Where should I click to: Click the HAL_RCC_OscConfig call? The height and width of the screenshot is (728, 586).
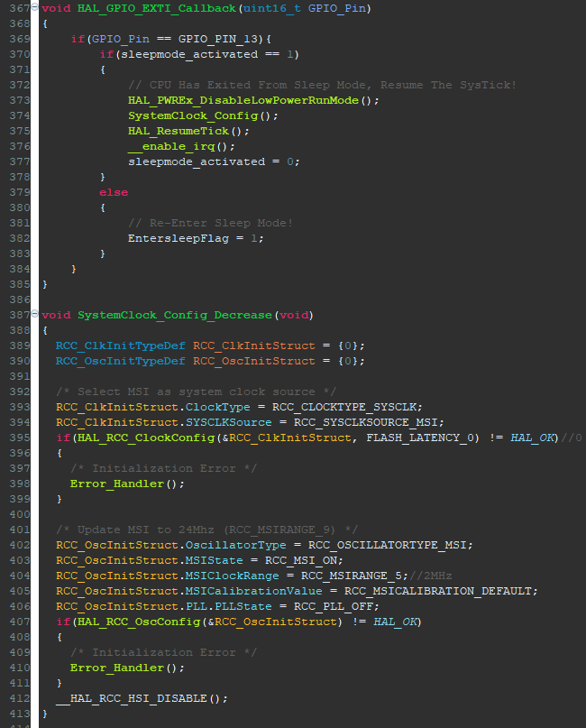click(139, 622)
